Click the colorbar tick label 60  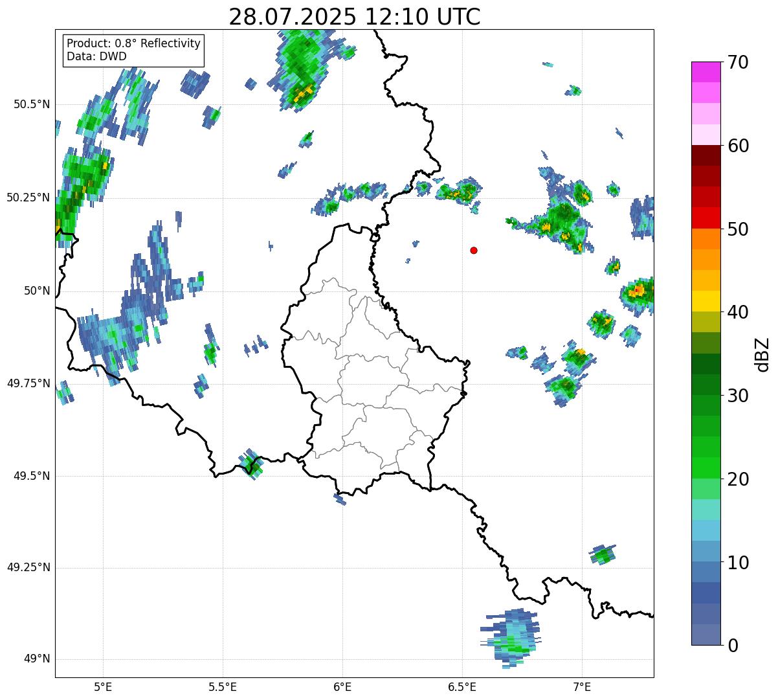[x=738, y=146]
